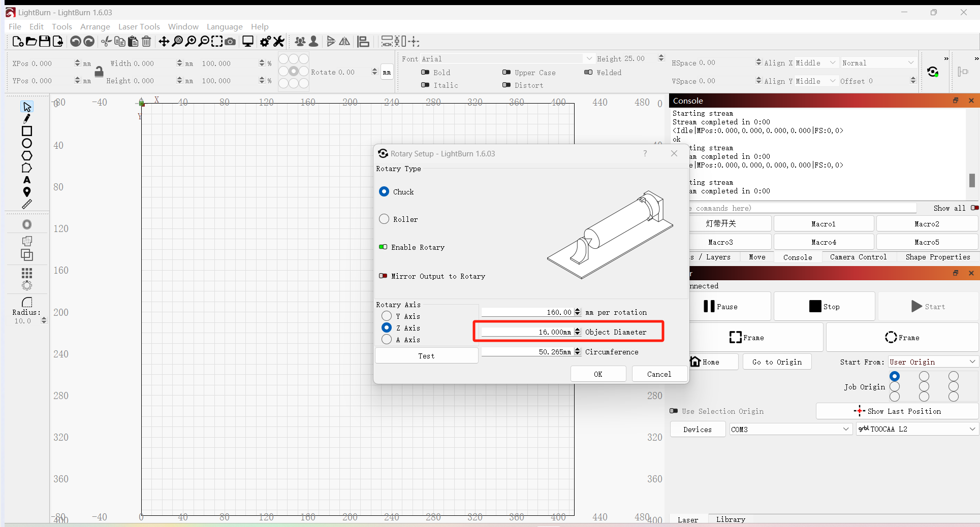Click the mm per rotation stepper arrows

(577, 312)
